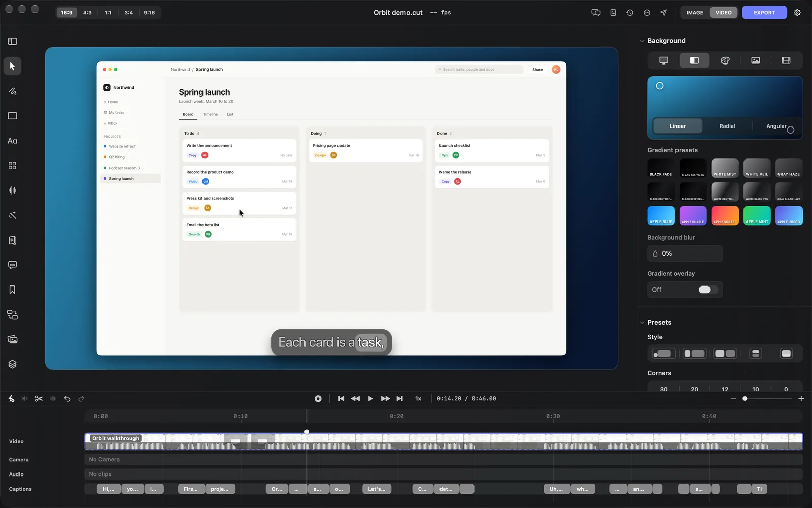Screen dimensions: 812x508
Task: Open the four-square grid panel
Action: pyautogui.click(x=13, y=166)
